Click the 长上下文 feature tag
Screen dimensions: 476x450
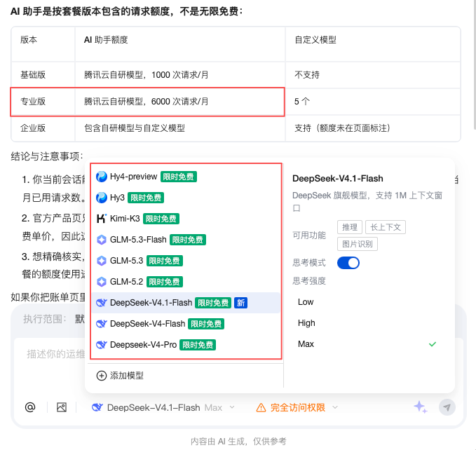[386, 227]
